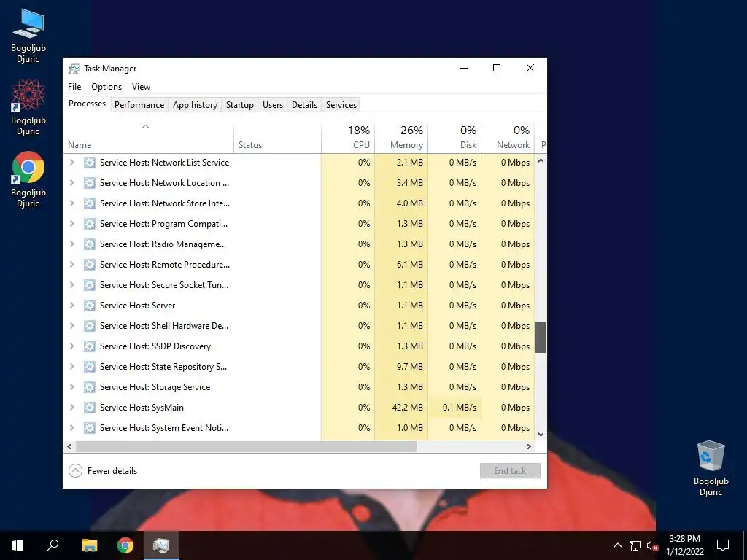Open File Explorer from the taskbar

[x=89, y=545]
